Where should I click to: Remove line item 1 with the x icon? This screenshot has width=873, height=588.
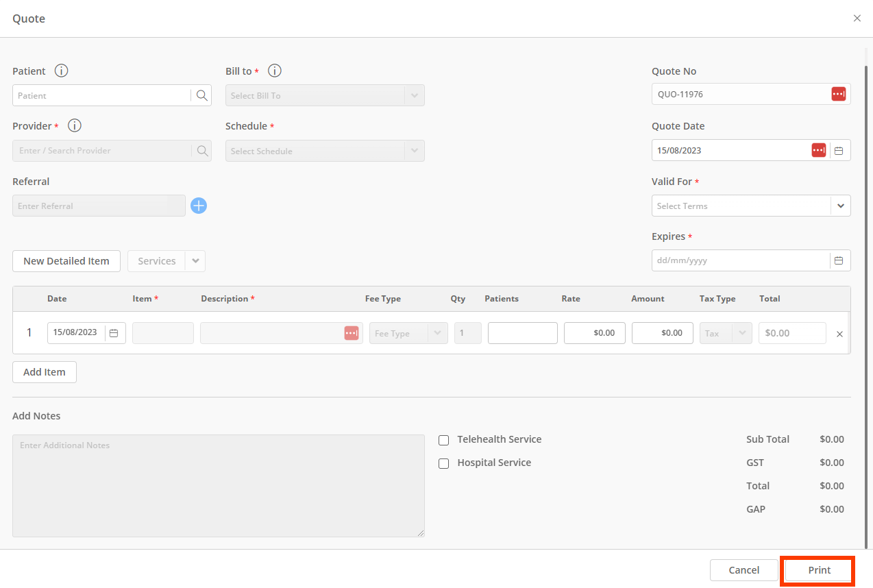point(839,334)
